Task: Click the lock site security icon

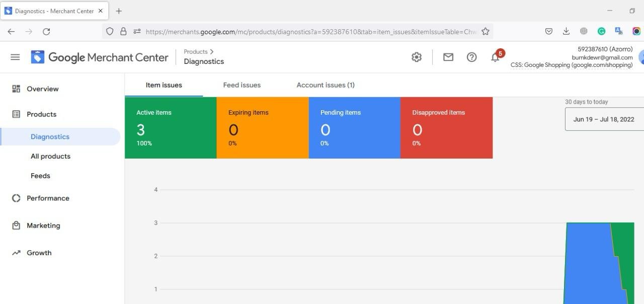Action: point(123,31)
